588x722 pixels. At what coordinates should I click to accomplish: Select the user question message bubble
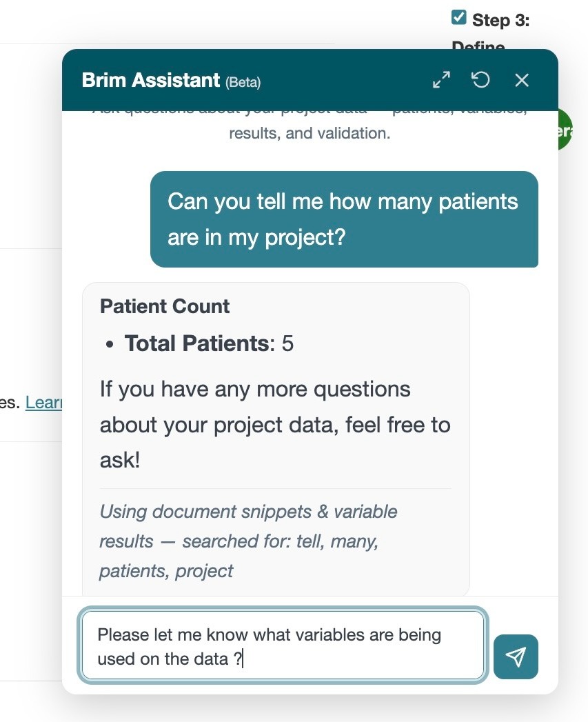tap(344, 219)
